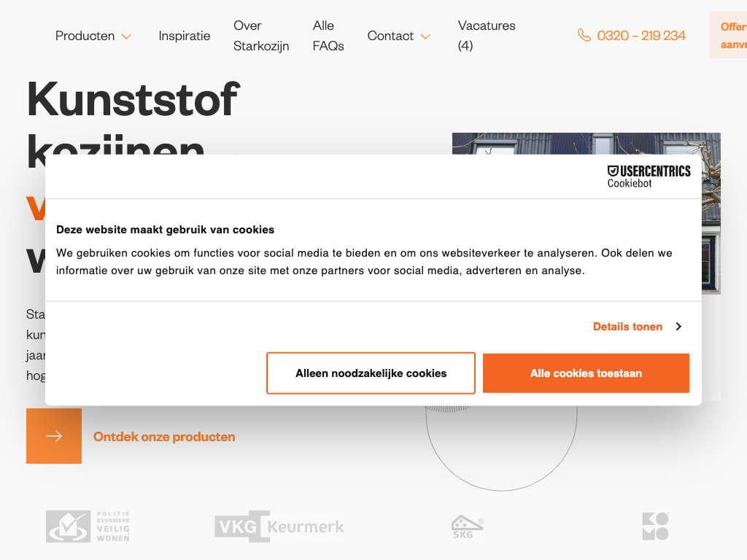Open the Over Starkozijn page

(261, 36)
